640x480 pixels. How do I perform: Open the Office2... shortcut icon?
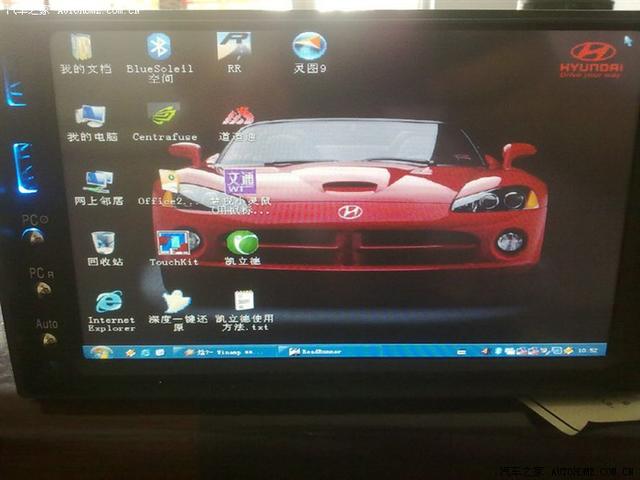coord(169,181)
